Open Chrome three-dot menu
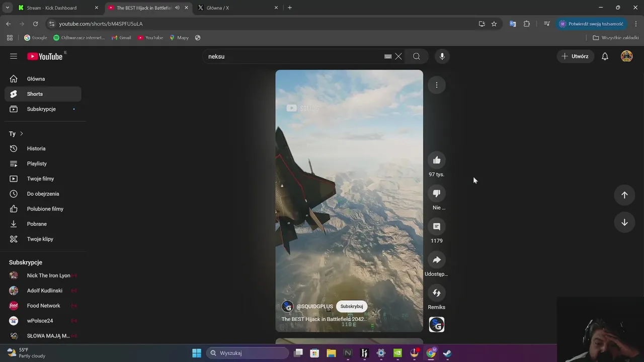The width and height of the screenshot is (644, 362). (x=636, y=24)
